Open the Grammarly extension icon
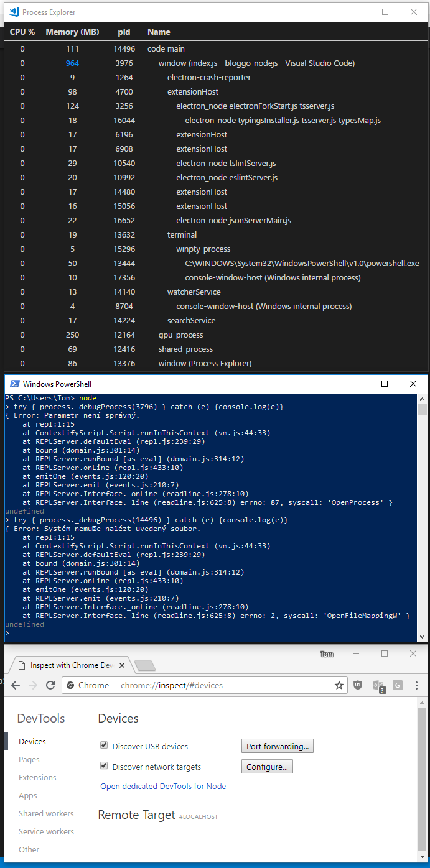 click(x=398, y=685)
